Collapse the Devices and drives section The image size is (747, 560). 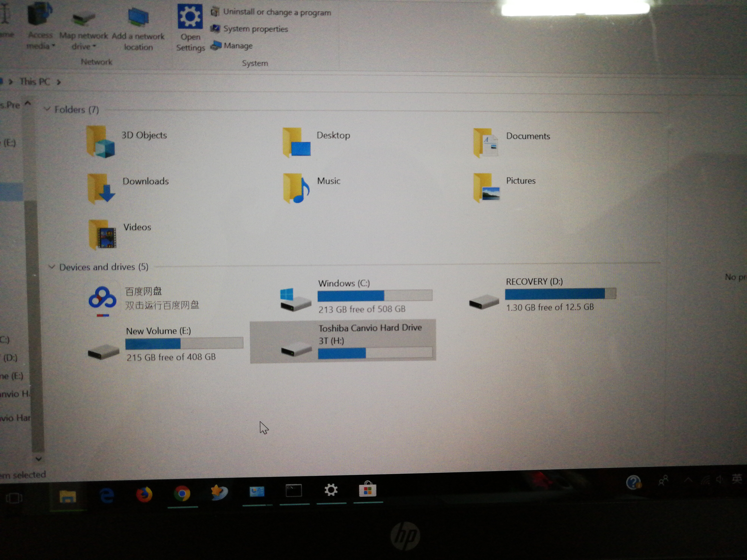(x=52, y=267)
